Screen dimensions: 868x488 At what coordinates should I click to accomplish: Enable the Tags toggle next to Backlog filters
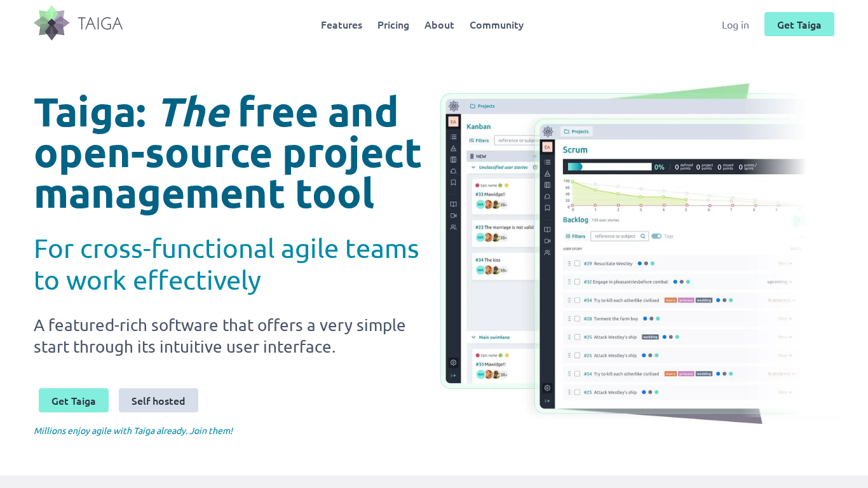click(x=655, y=236)
